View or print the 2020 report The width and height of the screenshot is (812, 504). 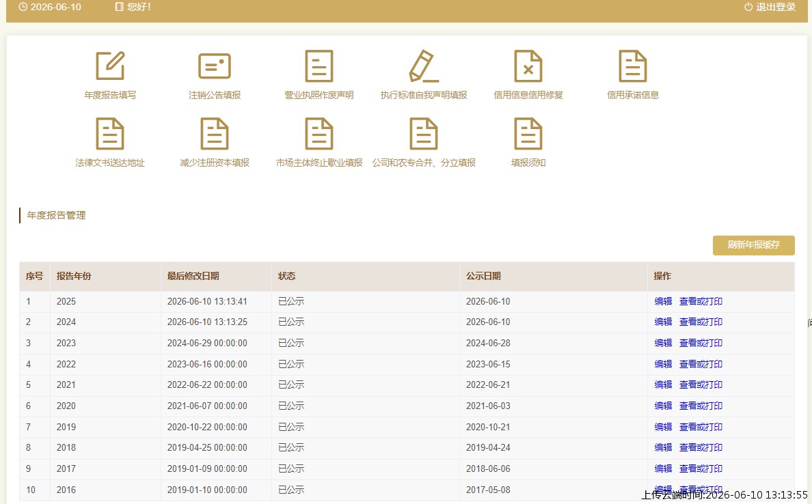tap(701, 406)
